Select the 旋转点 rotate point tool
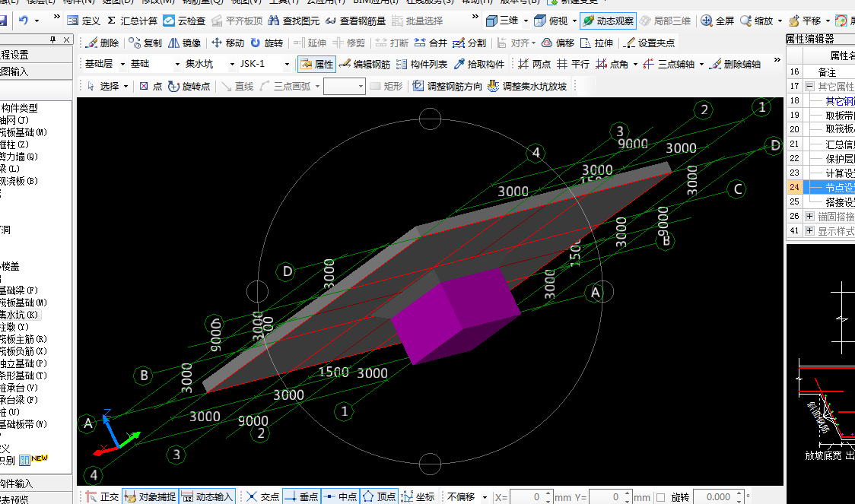This screenshot has width=855, height=504. point(189,86)
